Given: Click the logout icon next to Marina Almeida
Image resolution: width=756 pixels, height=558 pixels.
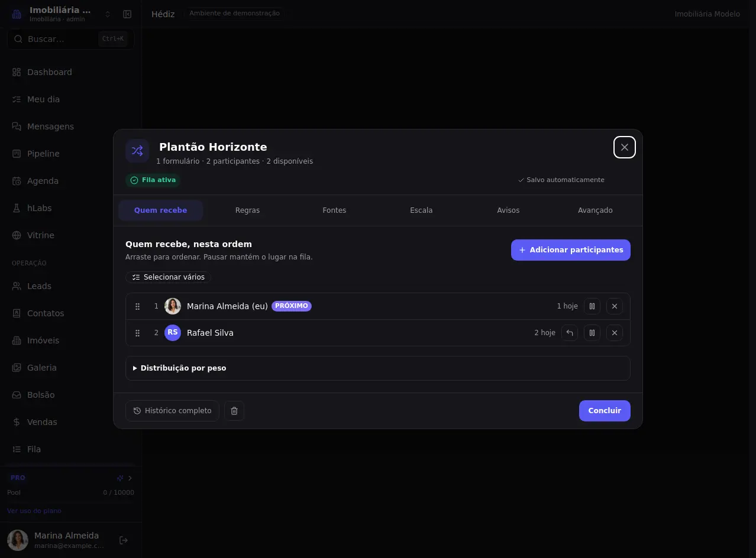Looking at the screenshot, I should pyautogui.click(x=124, y=540).
